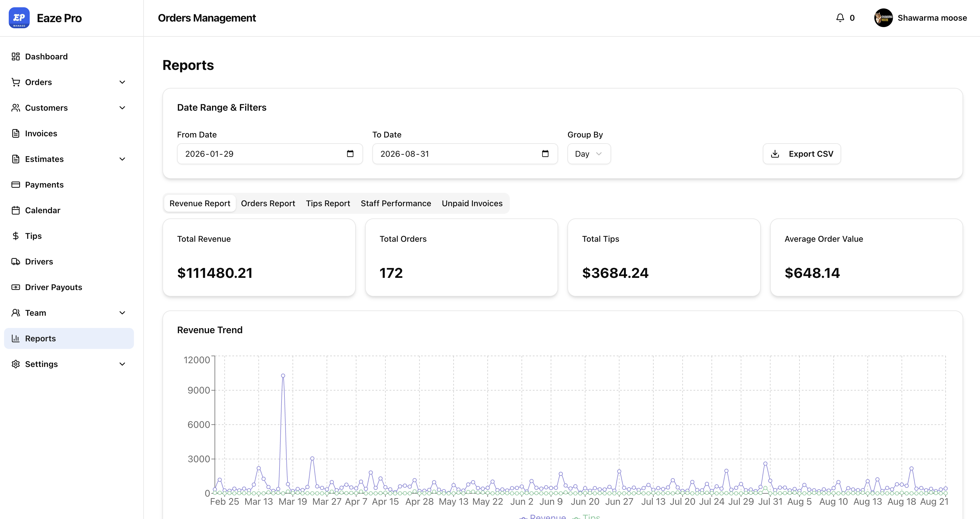Expand the Orders sidebar chevron
This screenshot has height=519, width=980.
122,82
